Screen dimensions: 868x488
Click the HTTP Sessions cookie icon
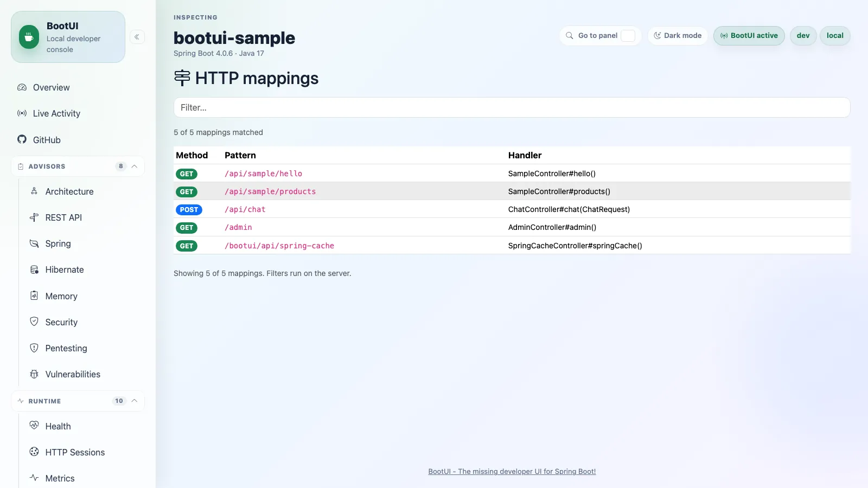pyautogui.click(x=34, y=452)
